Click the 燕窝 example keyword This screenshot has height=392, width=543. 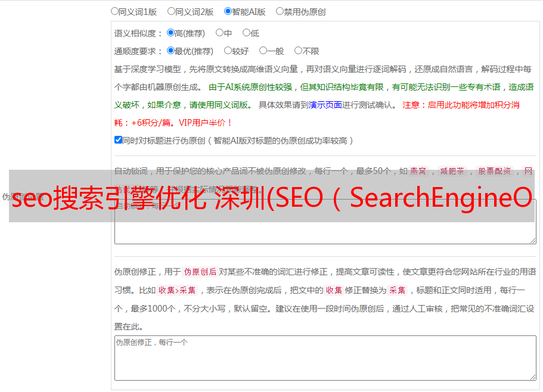click(x=418, y=171)
